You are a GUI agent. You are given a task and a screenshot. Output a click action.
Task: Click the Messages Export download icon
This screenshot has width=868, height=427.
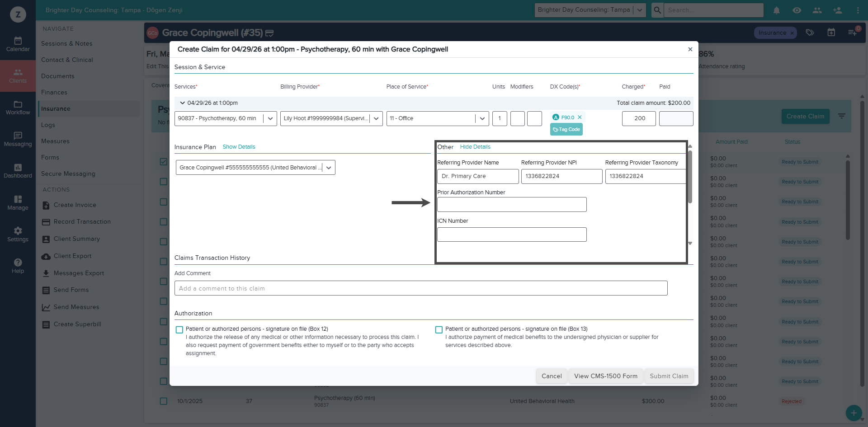click(x=46, y=273)
